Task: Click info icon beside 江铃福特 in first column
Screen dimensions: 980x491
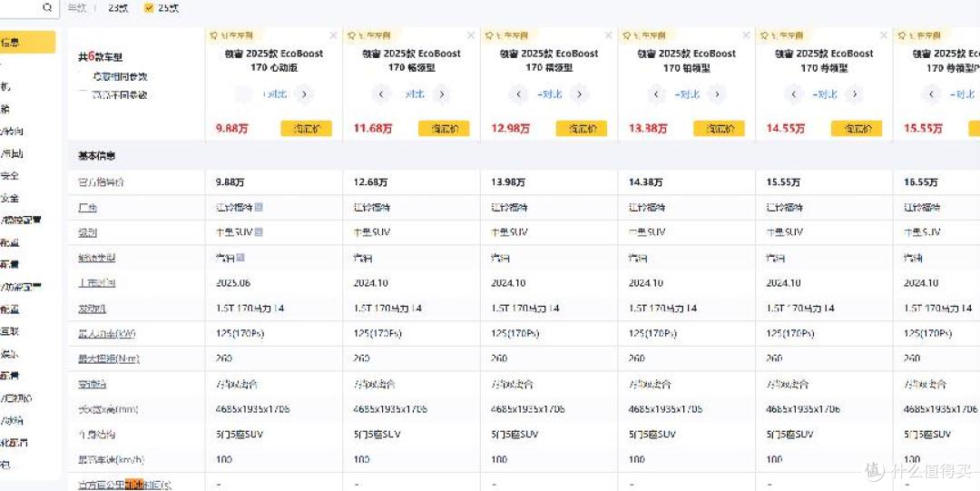Action: [258, 207]
